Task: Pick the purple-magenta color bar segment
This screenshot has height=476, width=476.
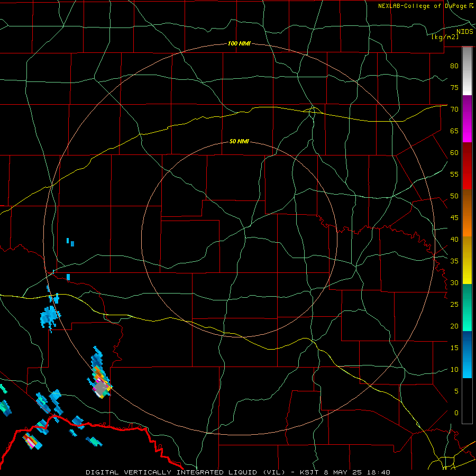Action: 467,118
